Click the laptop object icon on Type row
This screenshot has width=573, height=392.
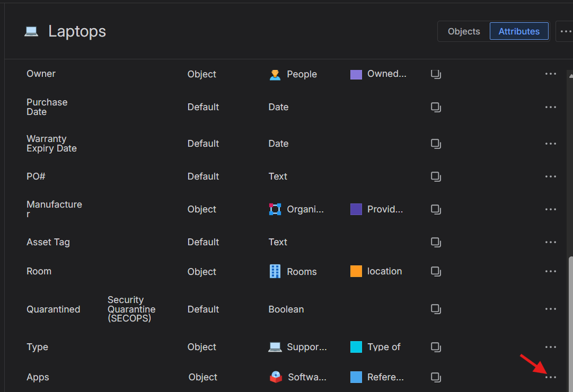click(274, 347)
